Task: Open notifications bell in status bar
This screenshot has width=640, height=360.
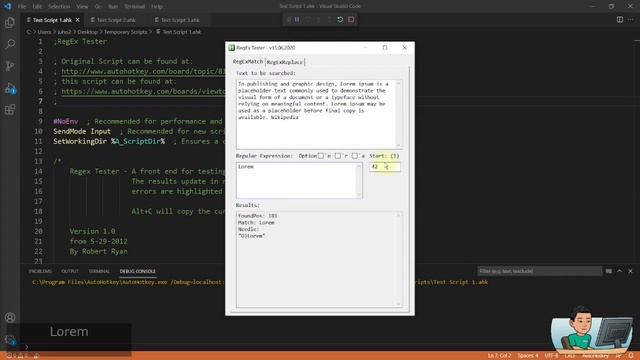Action: (631, 356)
